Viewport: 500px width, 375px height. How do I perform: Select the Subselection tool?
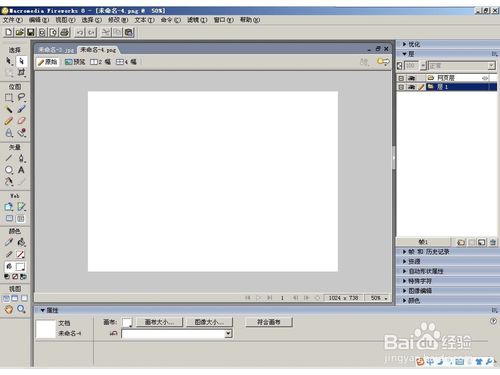(x=21, y=61)
